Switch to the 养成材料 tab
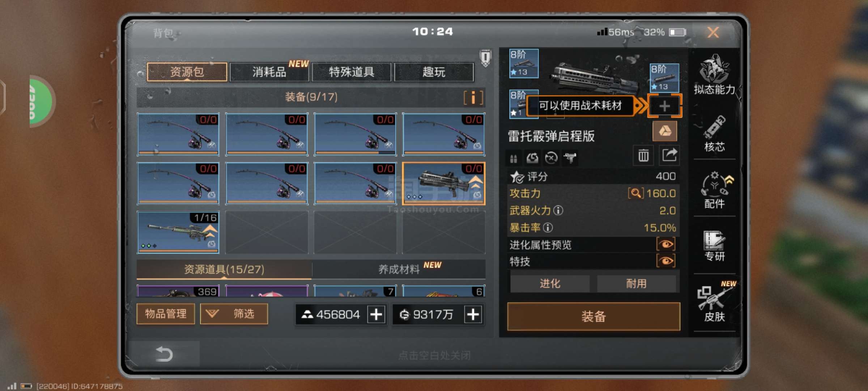Screen dimensions: 868x391 [x=399, y=269]
